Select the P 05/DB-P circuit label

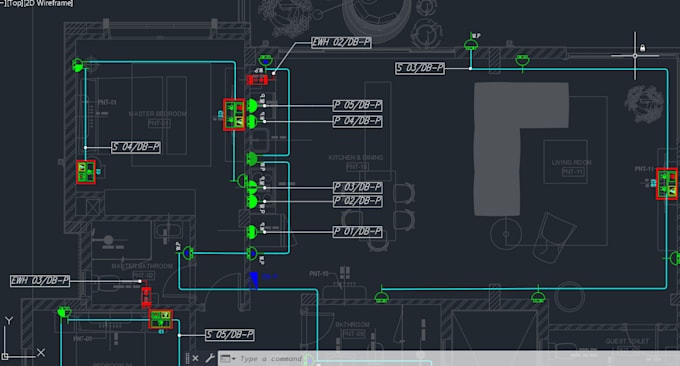pyautogui.click(x=357, y=105)
